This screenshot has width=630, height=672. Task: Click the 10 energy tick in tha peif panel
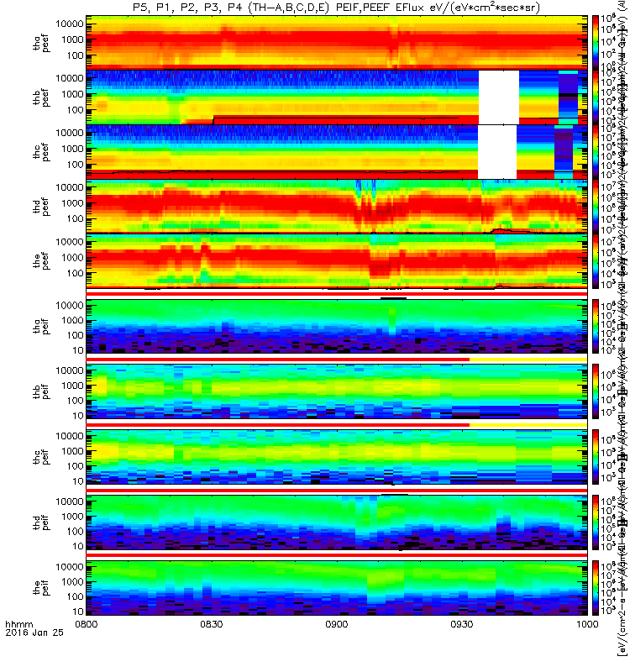[78, 350]
